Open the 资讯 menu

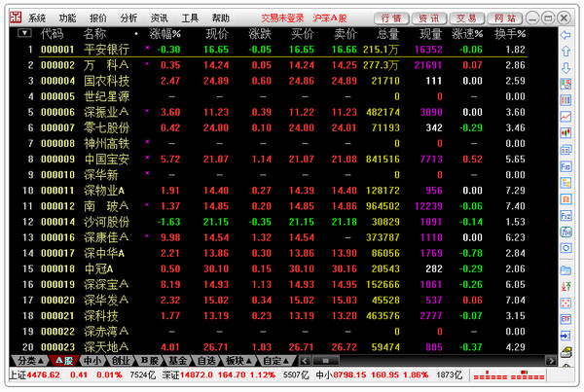159,18
